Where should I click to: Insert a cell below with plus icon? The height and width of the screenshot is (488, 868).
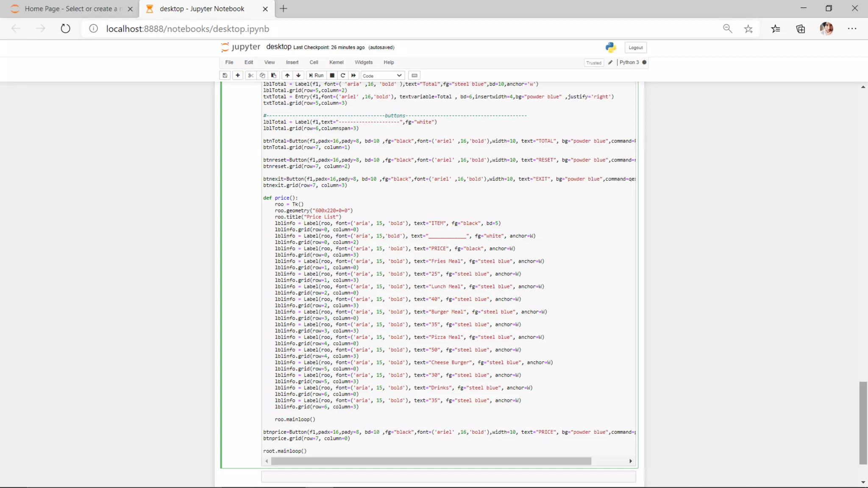pyautogui.click(x=238, y=75)
